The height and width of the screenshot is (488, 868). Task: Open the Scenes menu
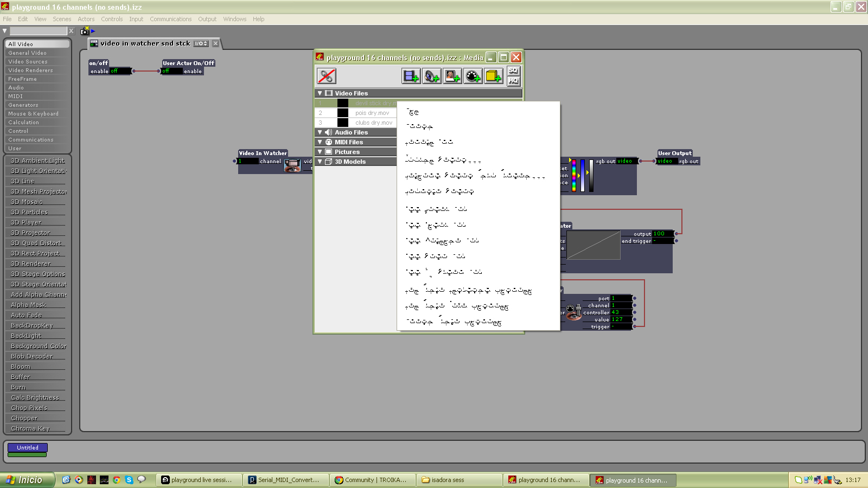pos(62,19)
